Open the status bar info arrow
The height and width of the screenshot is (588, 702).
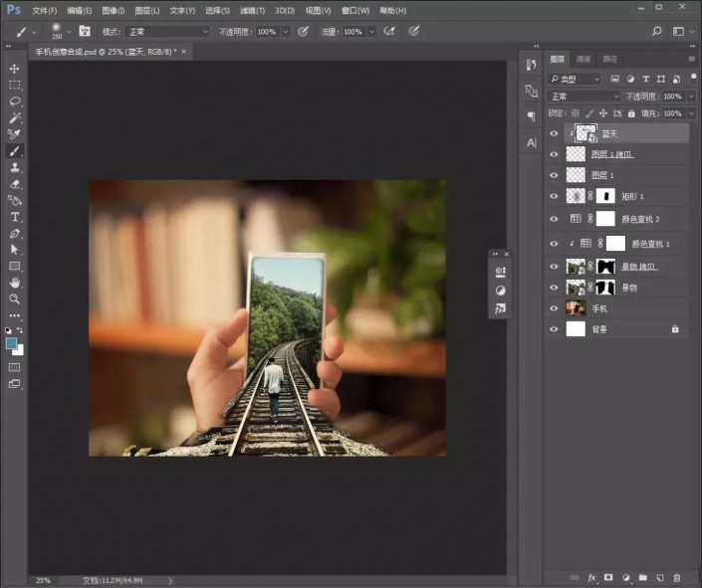pos(170,580)
